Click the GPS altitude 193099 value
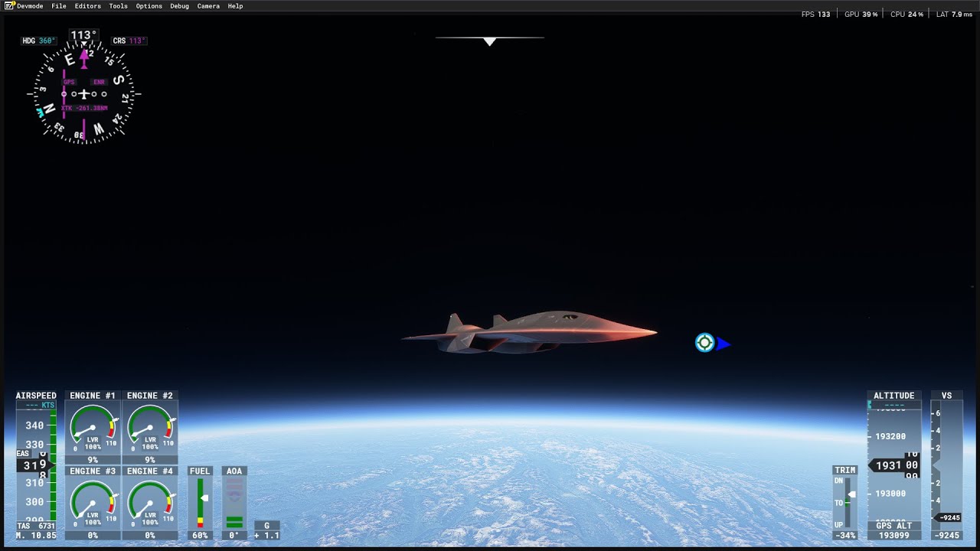 [x=894, y=536]
